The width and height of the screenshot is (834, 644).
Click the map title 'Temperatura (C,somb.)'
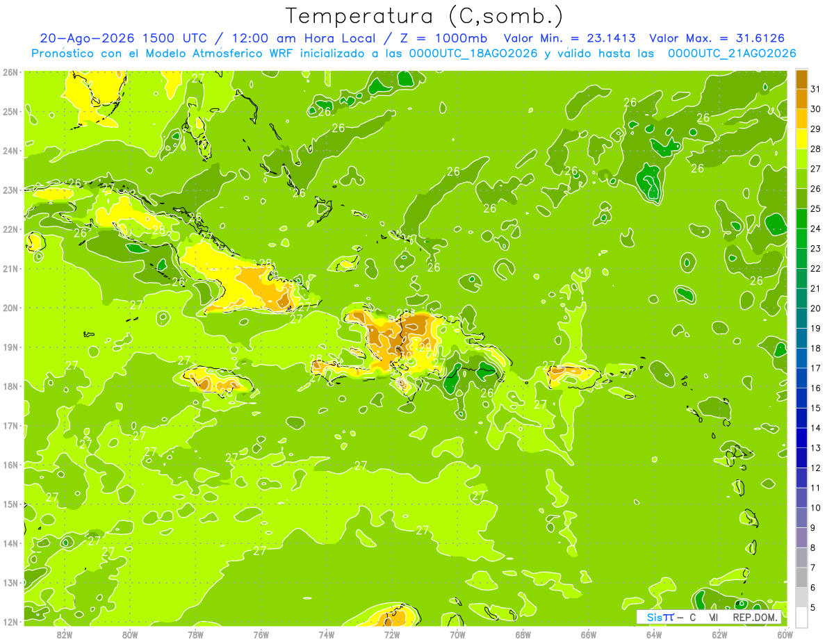pos(425,16)
